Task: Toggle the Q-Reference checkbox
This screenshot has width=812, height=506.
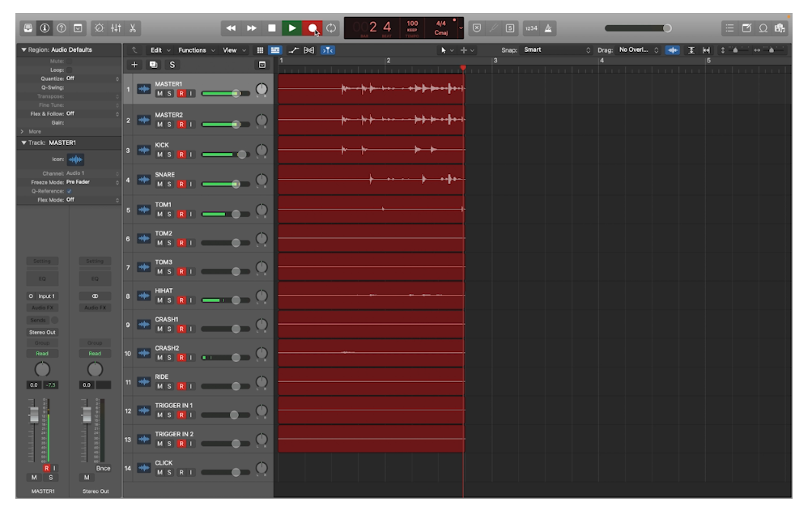Action: click(70, 191)
